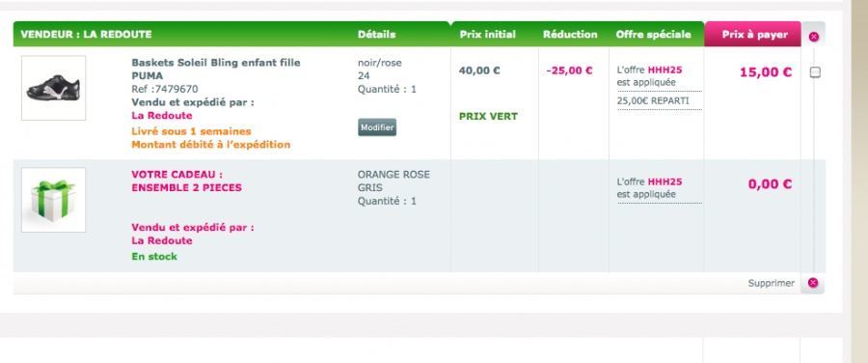Tick the checkbox next to 15,00 € price
Image resolution: width=868 pixels, height=363 pixels.
[x=815, y=72]
